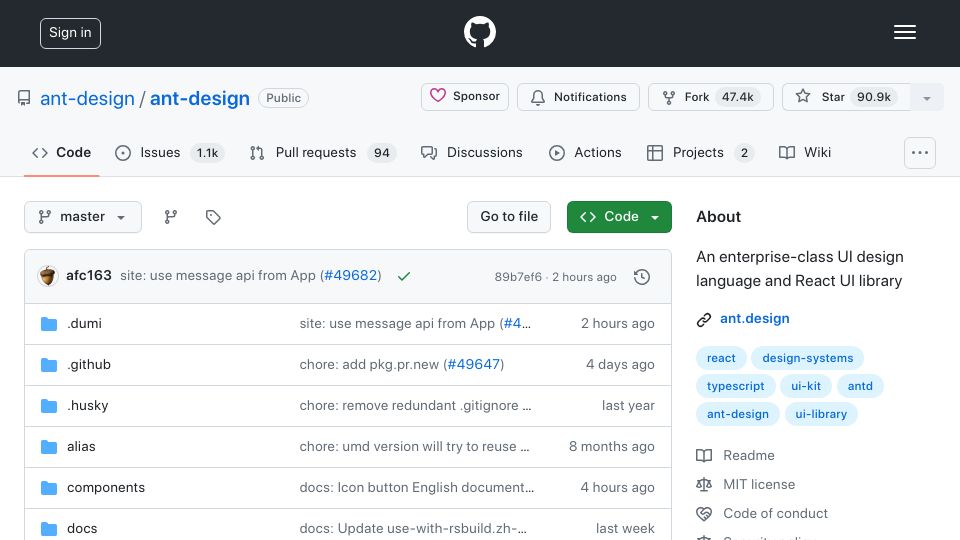The image size is (960, 540).
Task: Select the react topic tag
Action: [721, 358]
